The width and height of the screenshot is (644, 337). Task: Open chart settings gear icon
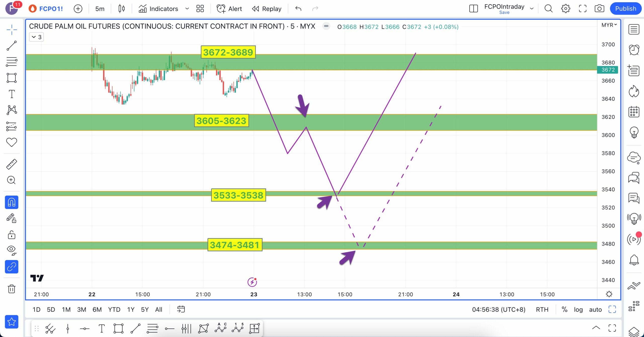point(566,9)
